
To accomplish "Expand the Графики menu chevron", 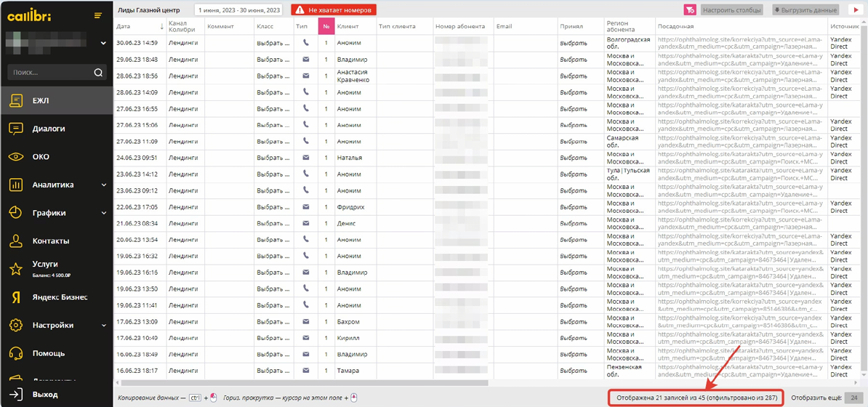I will point(103,213).
